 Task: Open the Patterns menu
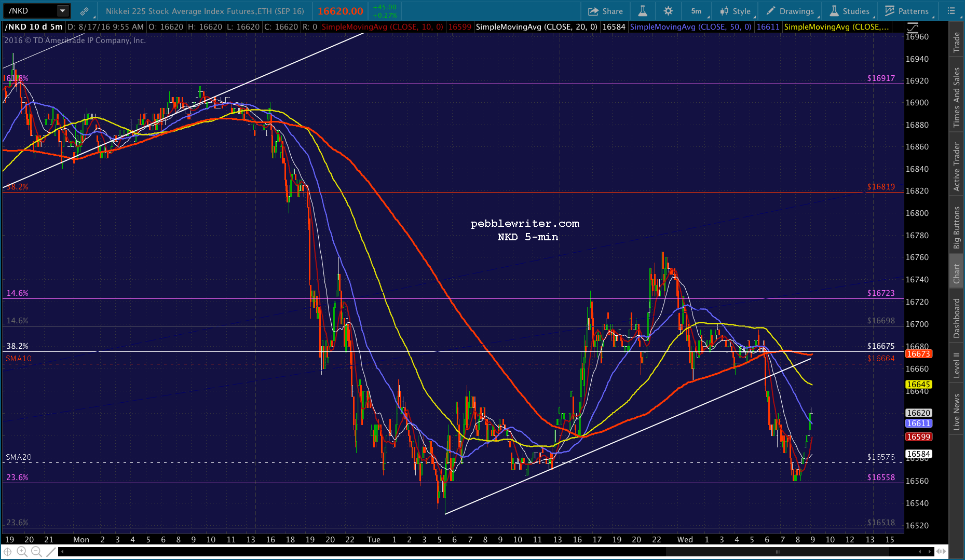[x=907, y=11]
